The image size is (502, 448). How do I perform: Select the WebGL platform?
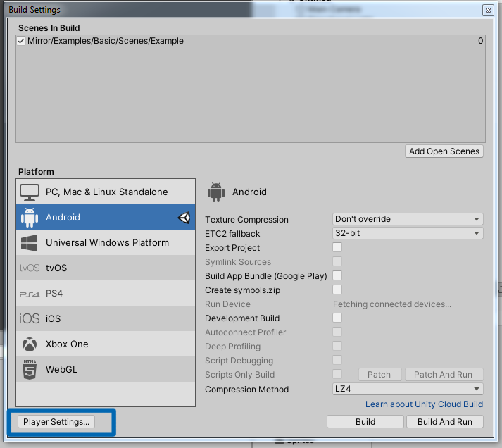pyautogui.click(x=106, y=369)
